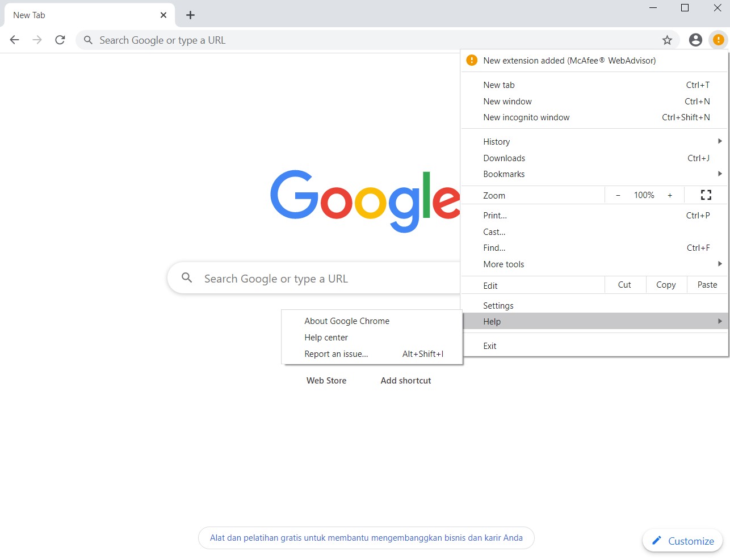
Task: Click the search magnifier in Google search box
Action: [x=187, y=277]
